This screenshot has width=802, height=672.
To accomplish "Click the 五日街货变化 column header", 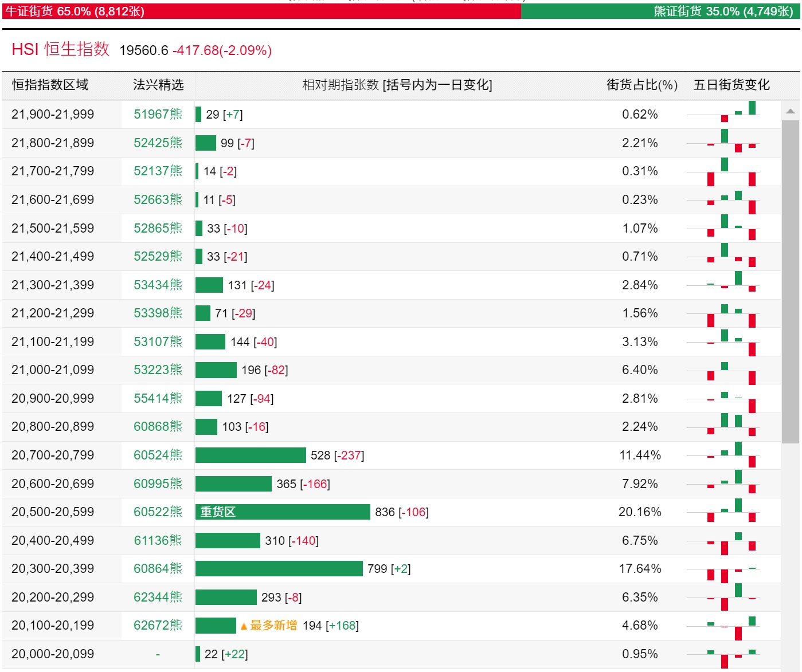I will click(731, 85).
